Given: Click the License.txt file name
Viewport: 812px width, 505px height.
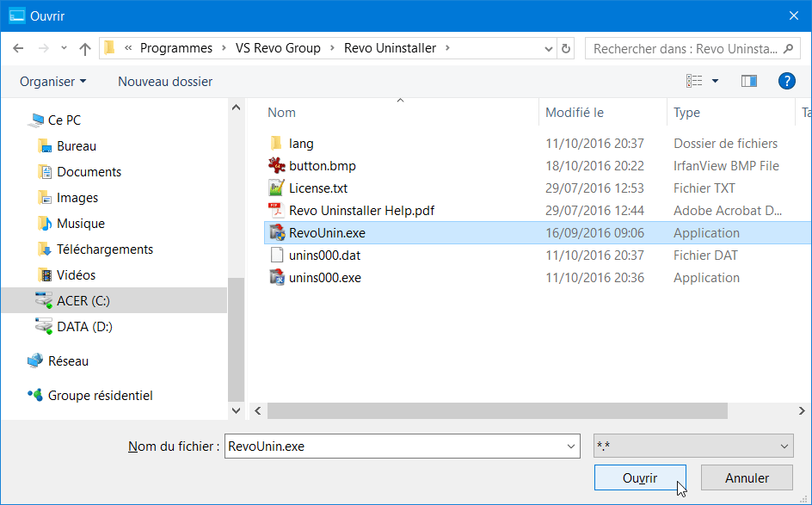Looking at the screenshot, I should [318, 188].
